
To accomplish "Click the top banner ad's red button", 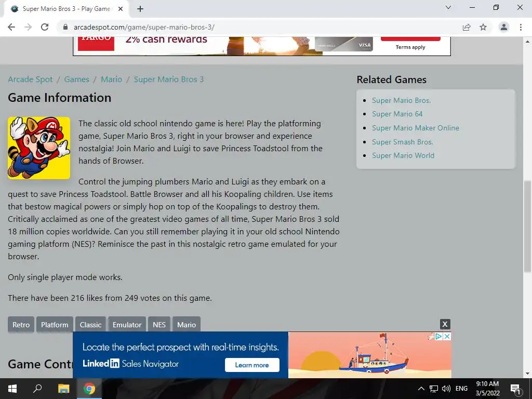I will [410, 38].
